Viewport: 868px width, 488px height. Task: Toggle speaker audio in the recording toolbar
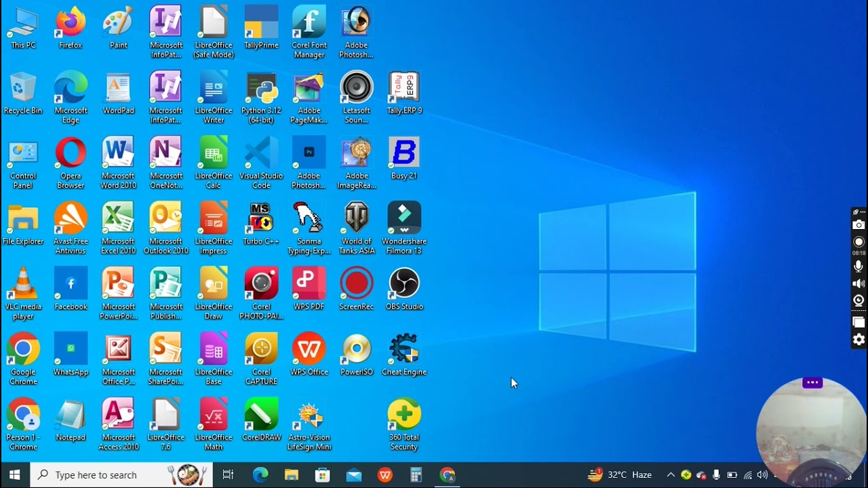point(859,283)
